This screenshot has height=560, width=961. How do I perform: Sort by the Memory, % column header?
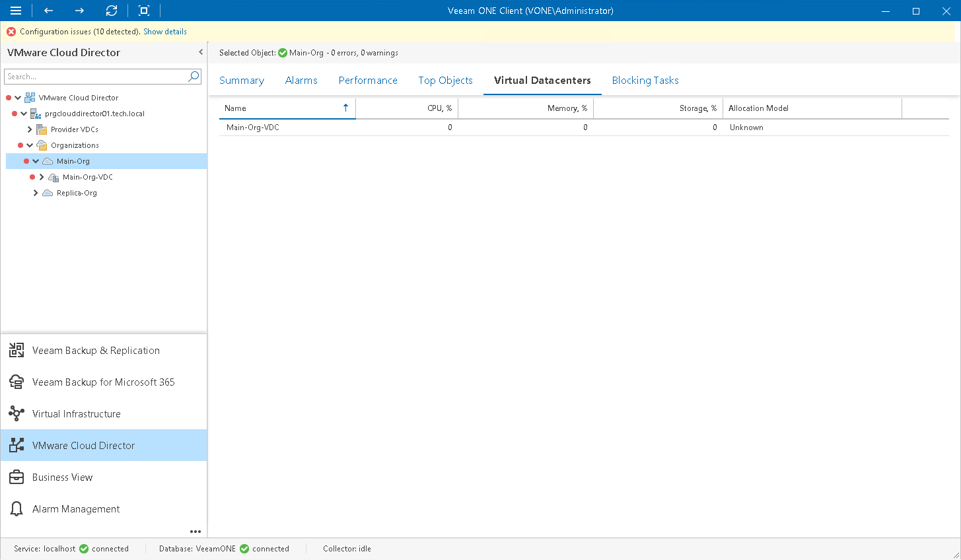[x=526, y=108]
